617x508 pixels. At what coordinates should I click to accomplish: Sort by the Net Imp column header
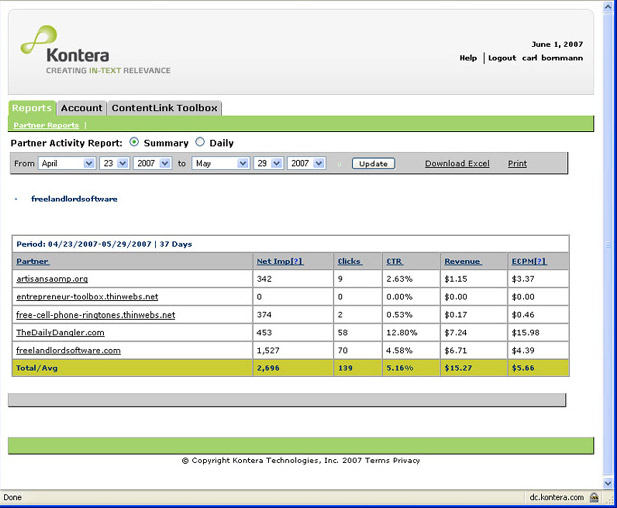point(280,261)
